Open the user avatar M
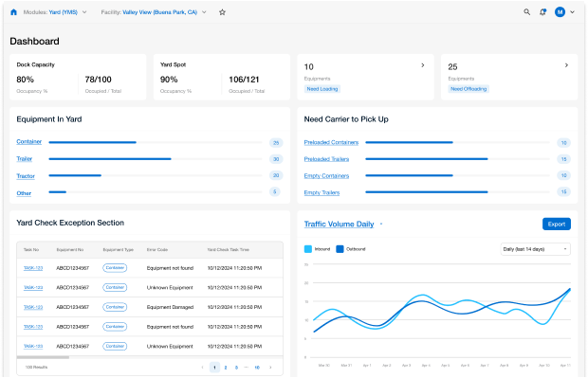This screenshot has height=378, width=588. coord(560,12)
